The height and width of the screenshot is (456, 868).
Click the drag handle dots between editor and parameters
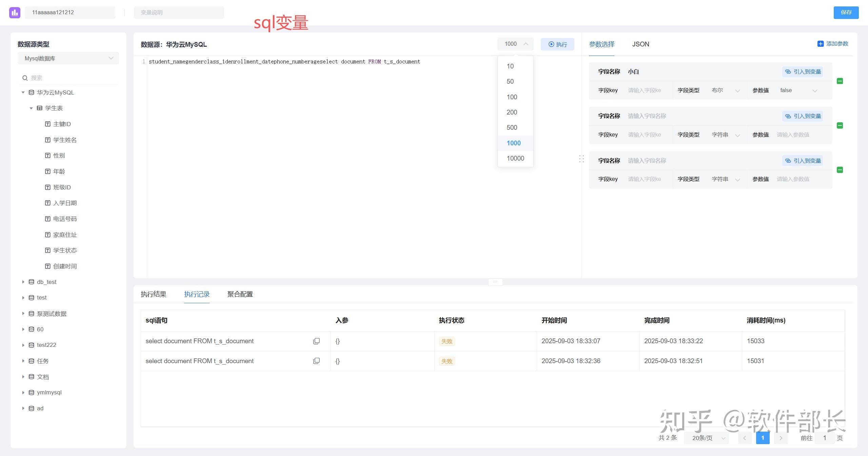(581, 159)
